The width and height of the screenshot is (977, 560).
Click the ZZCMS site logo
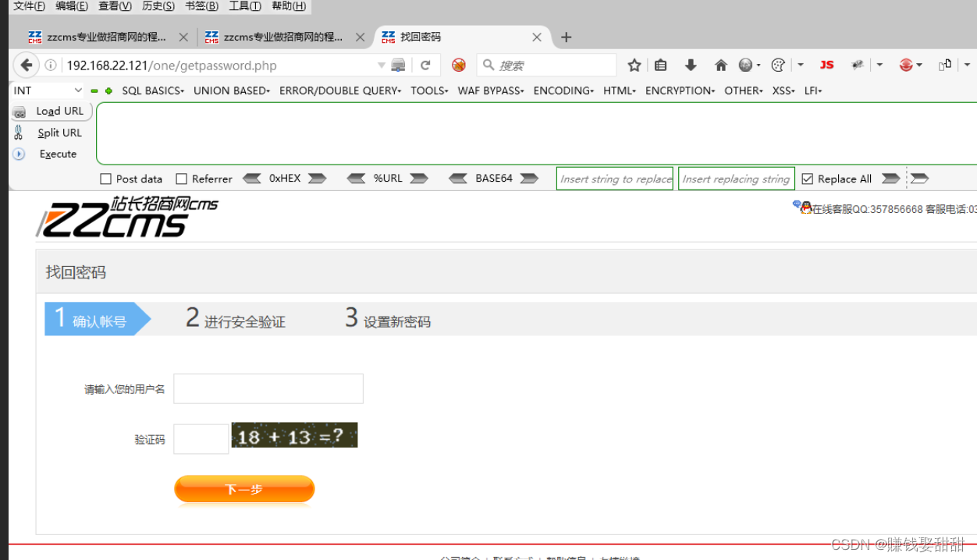tap(127, 216)
